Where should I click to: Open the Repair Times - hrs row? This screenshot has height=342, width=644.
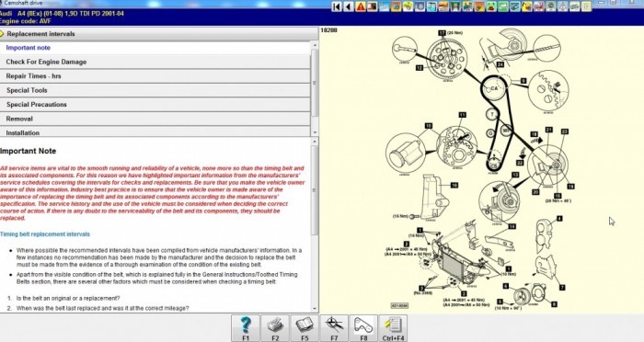[155, 76]
